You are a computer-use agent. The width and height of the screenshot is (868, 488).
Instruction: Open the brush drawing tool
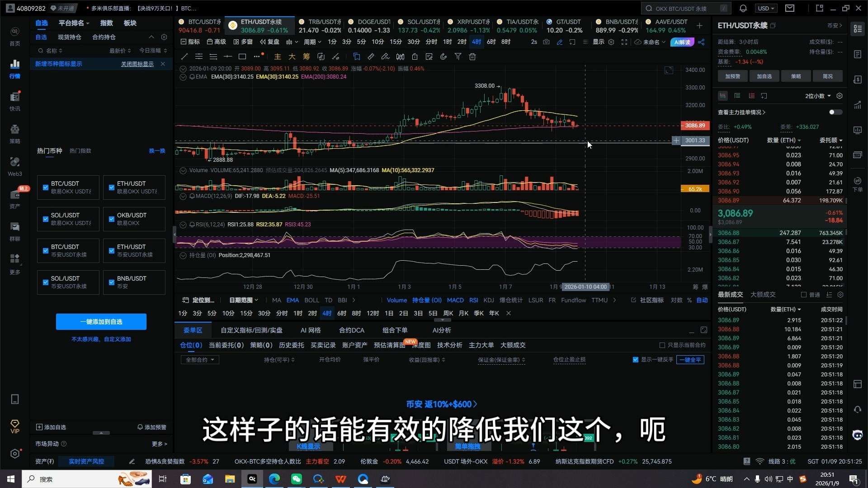[385, 56]
